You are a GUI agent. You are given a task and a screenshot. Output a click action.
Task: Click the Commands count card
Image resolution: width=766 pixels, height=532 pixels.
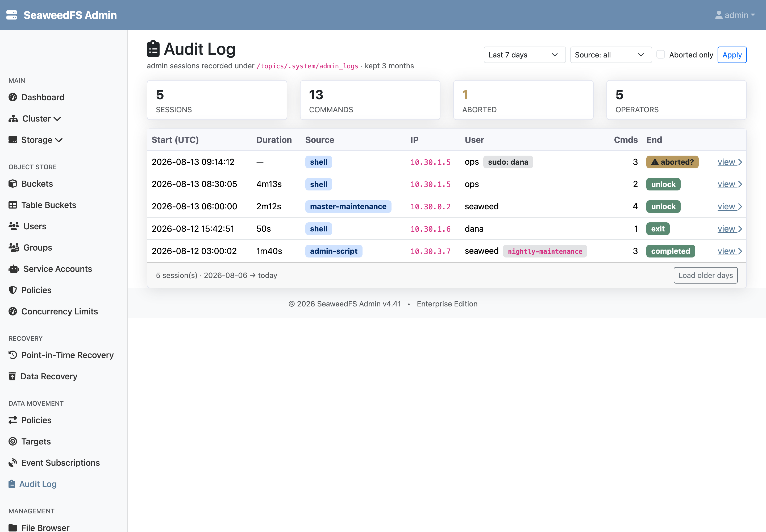coord(370,100)
